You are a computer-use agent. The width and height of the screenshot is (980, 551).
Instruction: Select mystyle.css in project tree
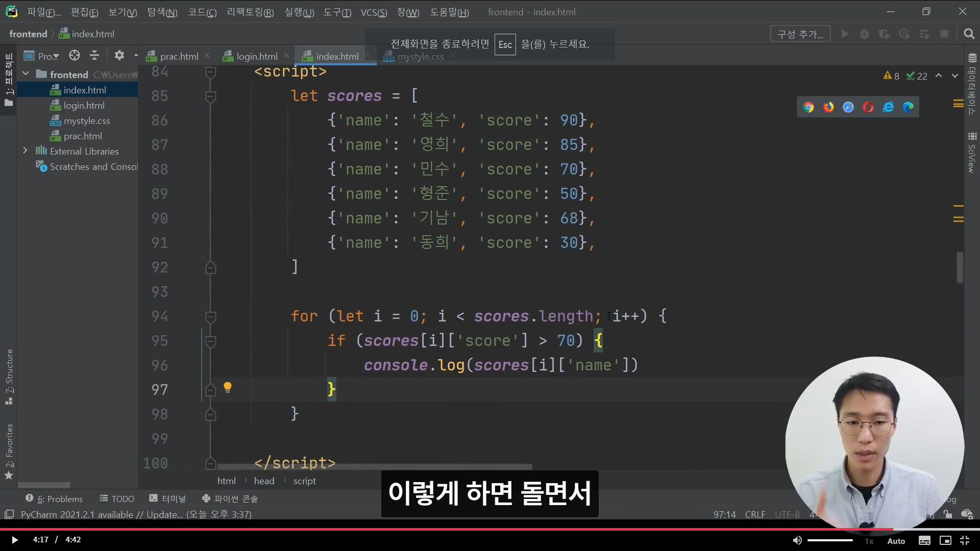point(87,120)
